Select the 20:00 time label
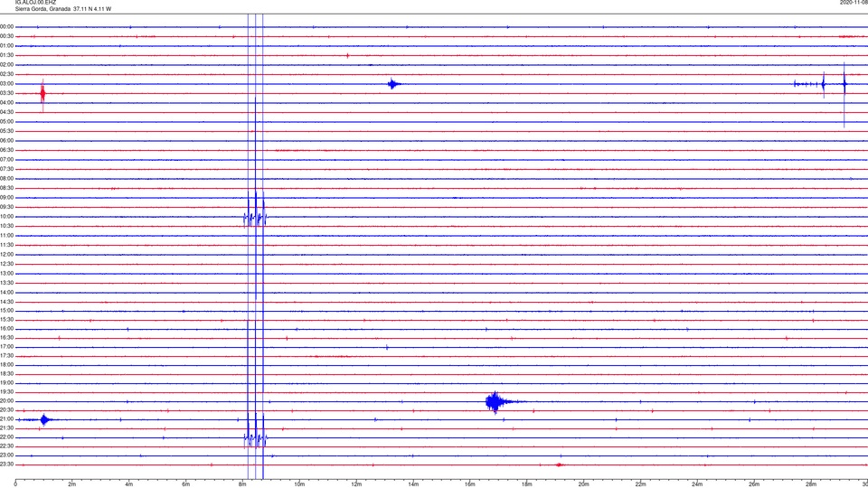 pos(6,401)
